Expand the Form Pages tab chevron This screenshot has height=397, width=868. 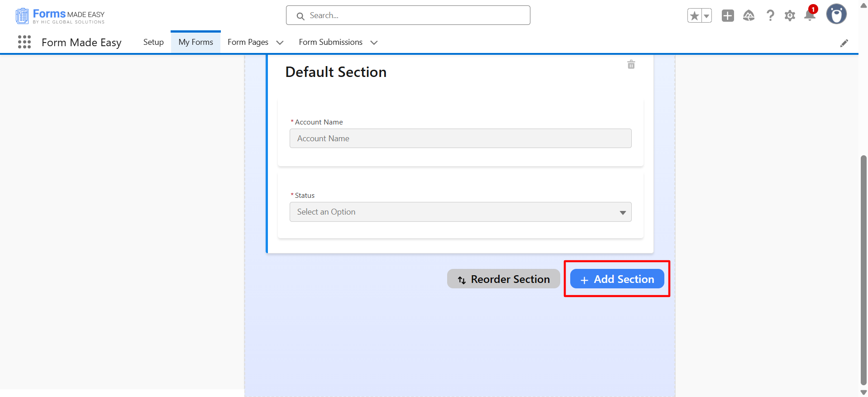280,43
